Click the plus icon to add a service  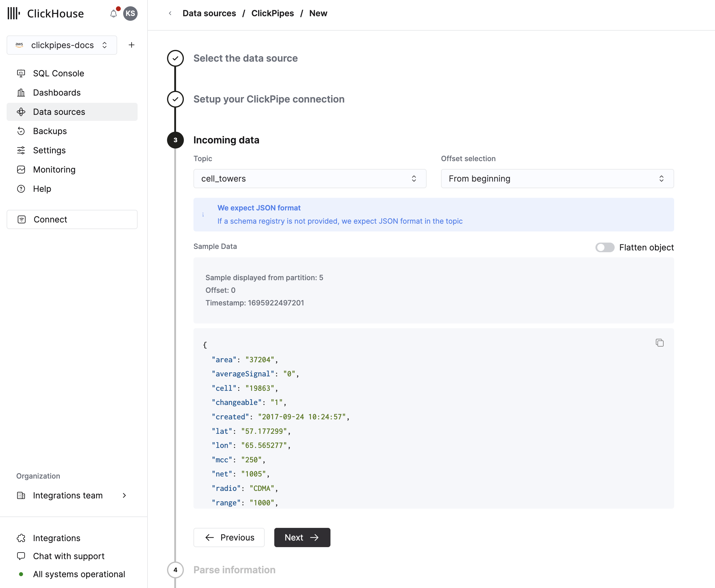pos(131,45)
